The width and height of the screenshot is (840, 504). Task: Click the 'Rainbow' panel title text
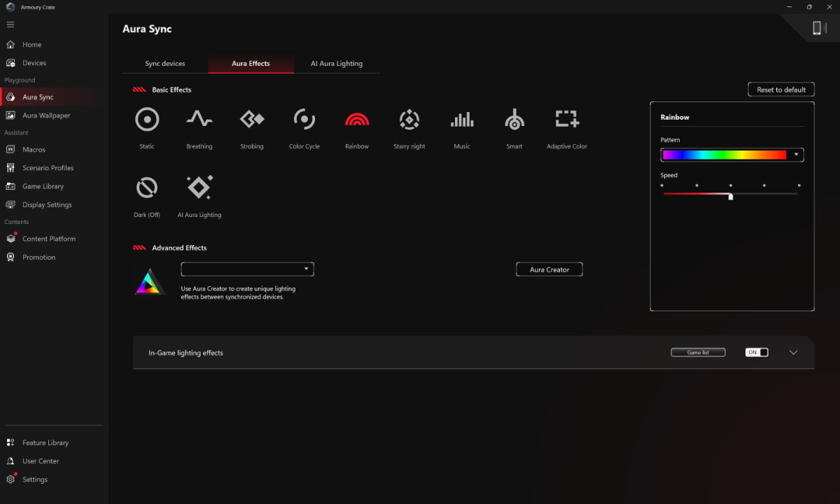click(675, 118)
